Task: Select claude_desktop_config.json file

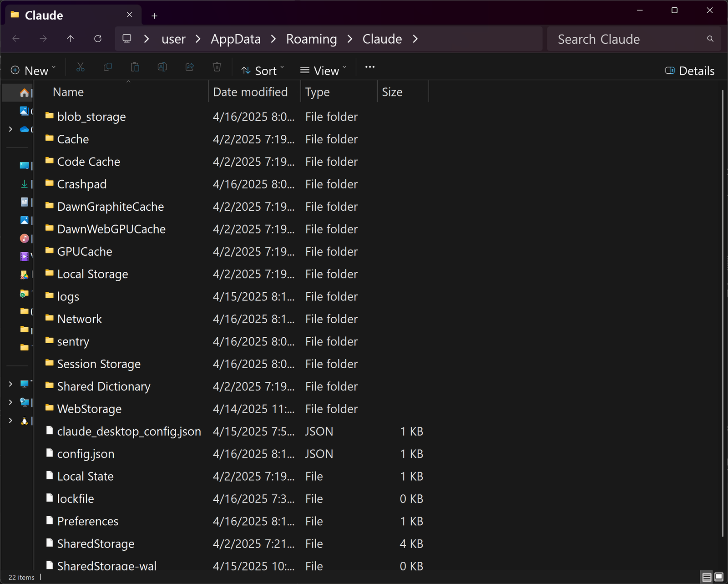Action: (129, 432)
